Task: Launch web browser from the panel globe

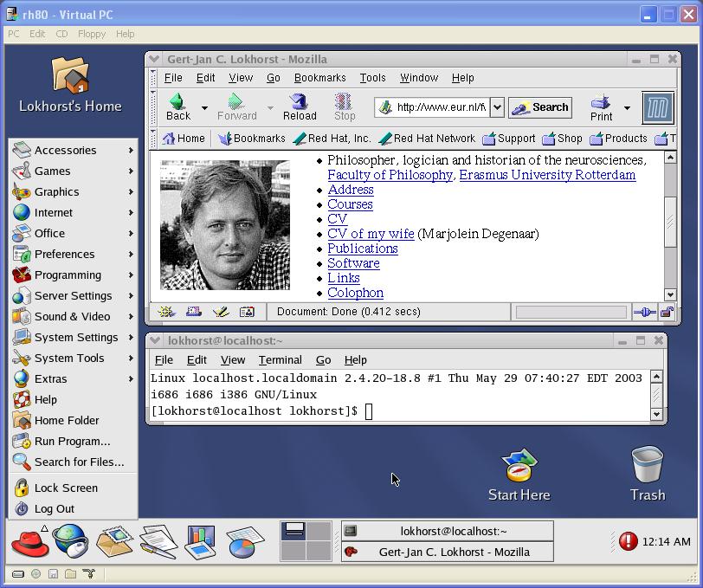Action: tap(70, 541)
